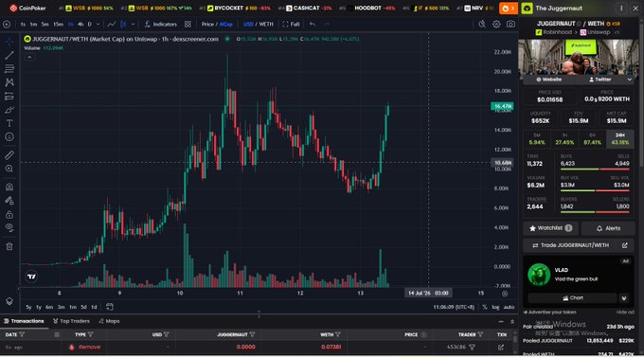Viewport: 644px width, 357px height.
Task: Select the trend line drawing tool
Action: click(9, 56)
